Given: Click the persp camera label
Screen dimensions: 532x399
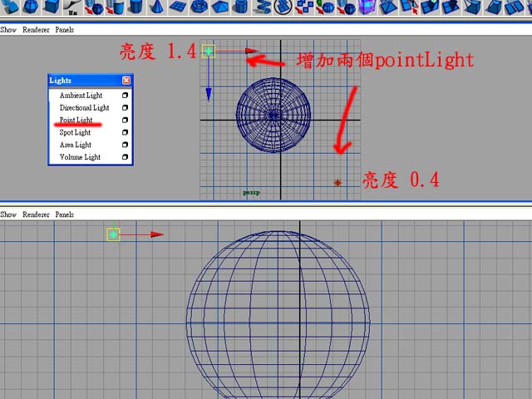Looking at the screenshot, I should (251, 193).
